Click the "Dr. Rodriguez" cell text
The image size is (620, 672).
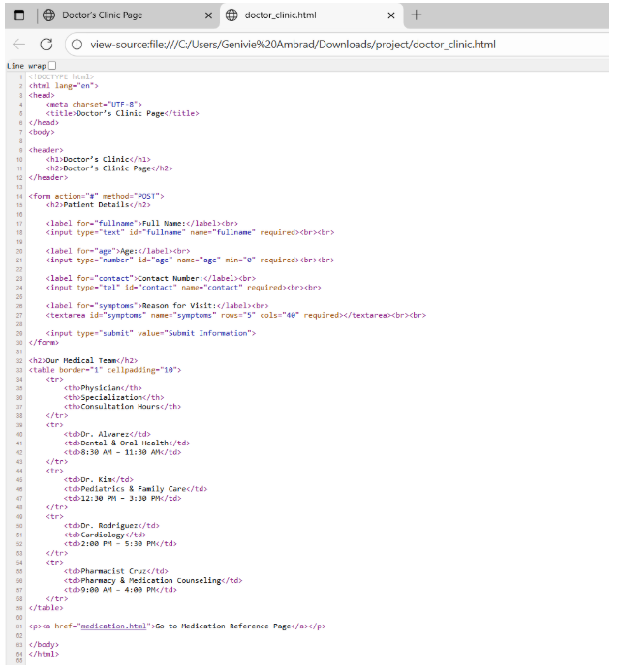pos(109,526)
